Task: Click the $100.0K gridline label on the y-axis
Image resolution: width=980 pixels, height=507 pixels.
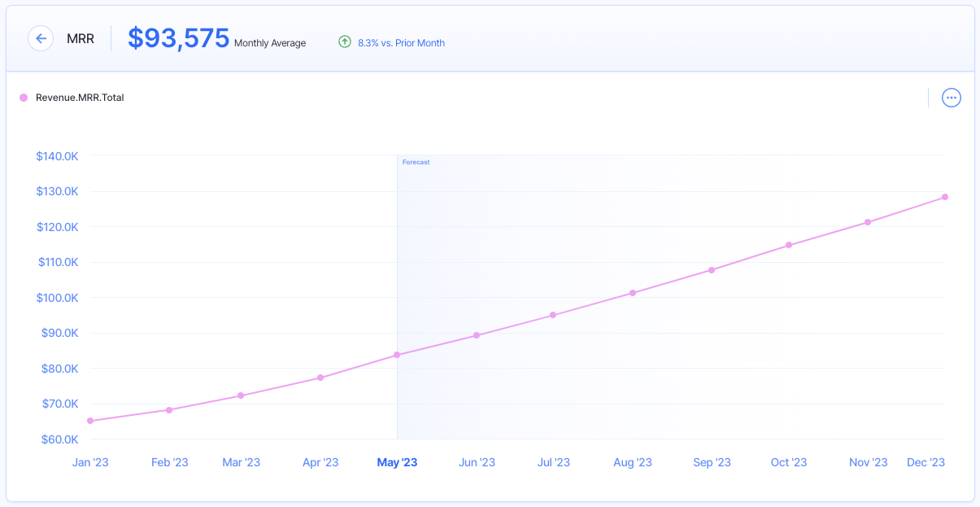Action: tap(57, 297)
